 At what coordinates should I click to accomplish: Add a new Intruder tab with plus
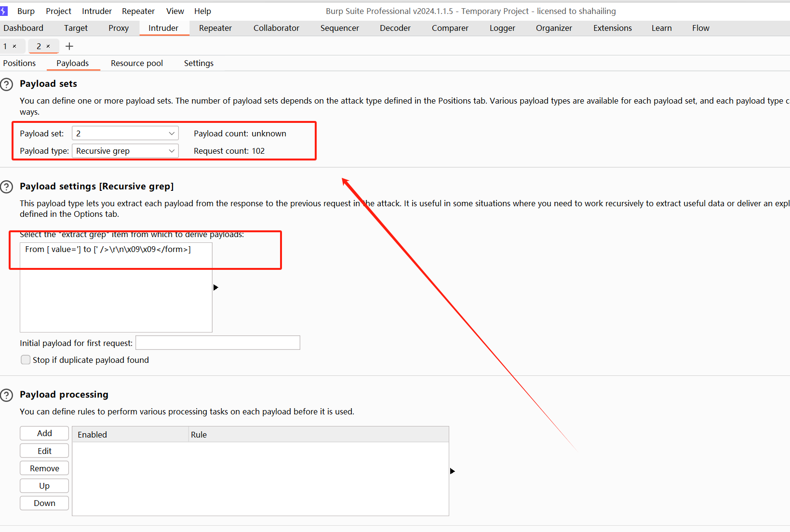click(x=69, y=46)
